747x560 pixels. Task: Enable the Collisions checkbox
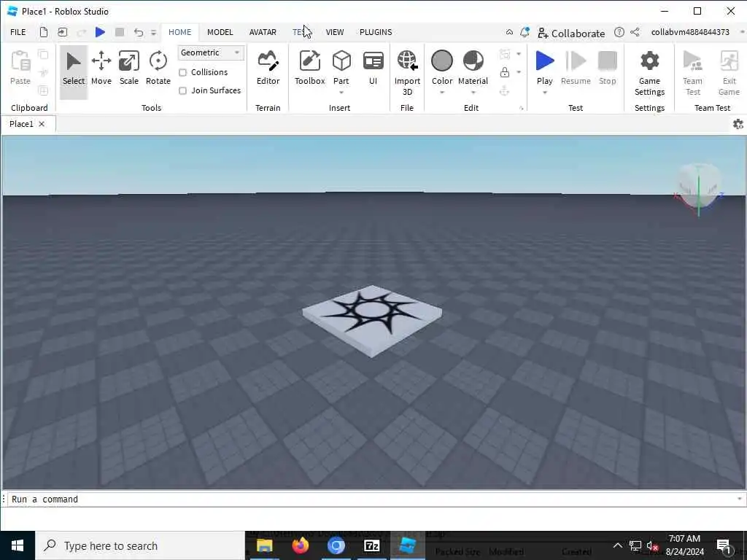point(182,72)
